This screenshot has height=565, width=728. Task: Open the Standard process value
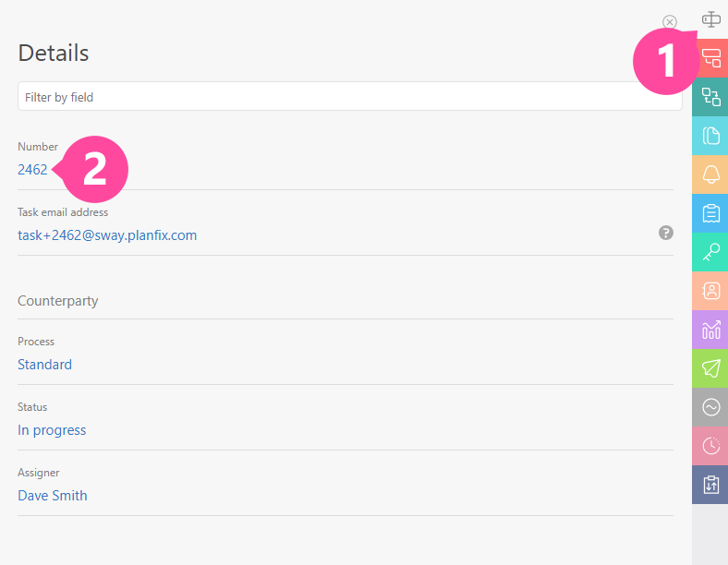[44, 365]
